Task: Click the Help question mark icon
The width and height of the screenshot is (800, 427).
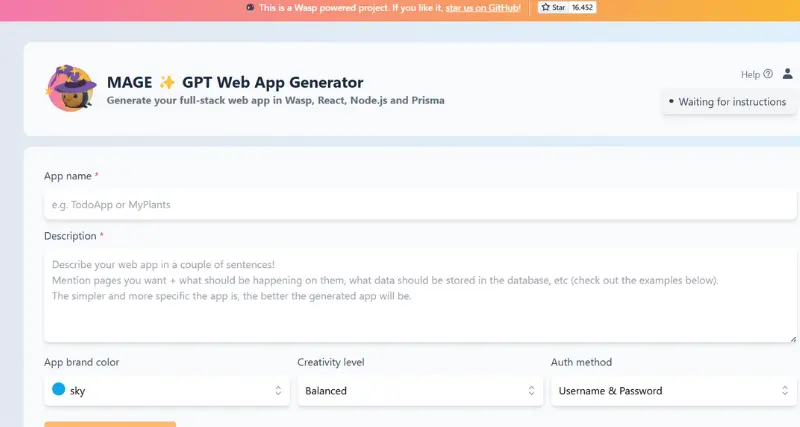Action: point(768,74)
